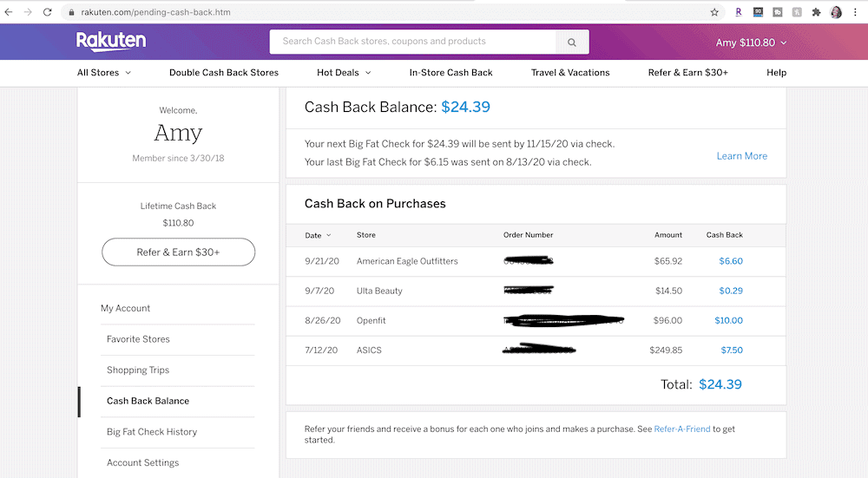Click the Member since 3/30/18 text
Viewport: 868px width, 478px height.
(178, 158)
